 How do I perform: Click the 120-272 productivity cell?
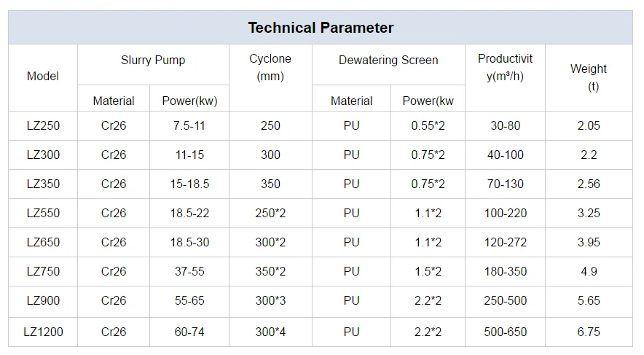point(505,243)
